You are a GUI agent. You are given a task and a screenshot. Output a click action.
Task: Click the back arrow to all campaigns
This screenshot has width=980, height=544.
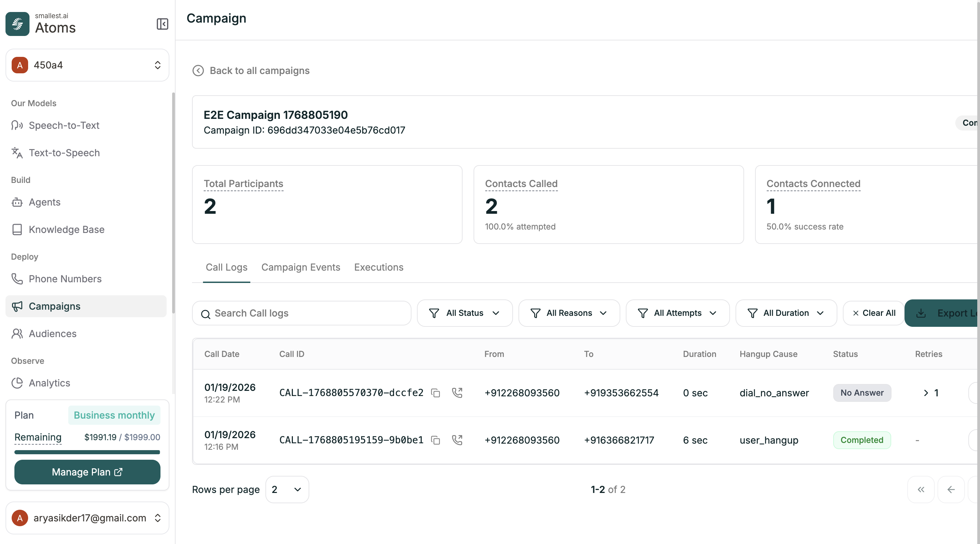[x=198, y=71]
